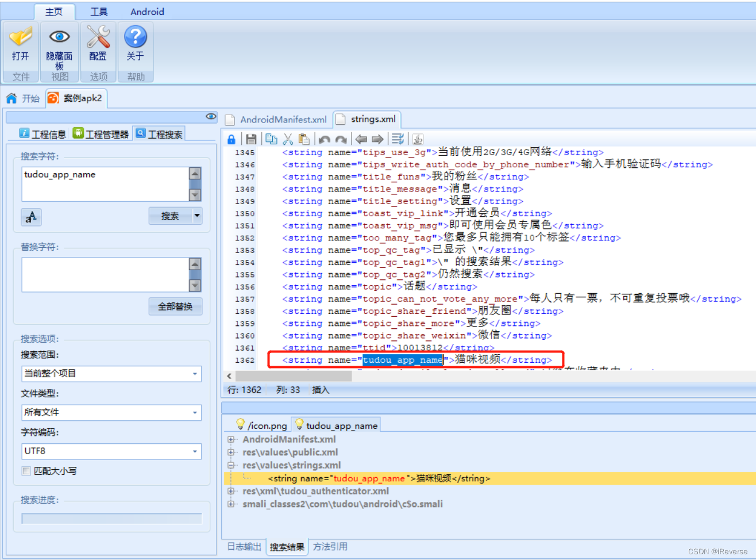Collapse the res\values\strings.xml result node
756x560 pixels.
tap(231, 465)
